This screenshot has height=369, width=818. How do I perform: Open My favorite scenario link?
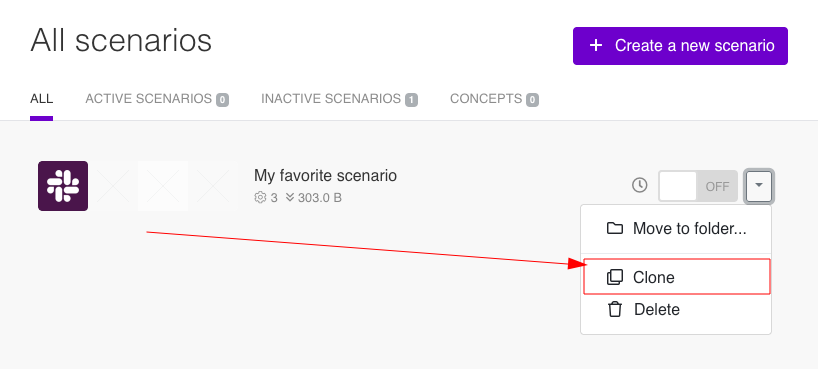pos(325,175)
